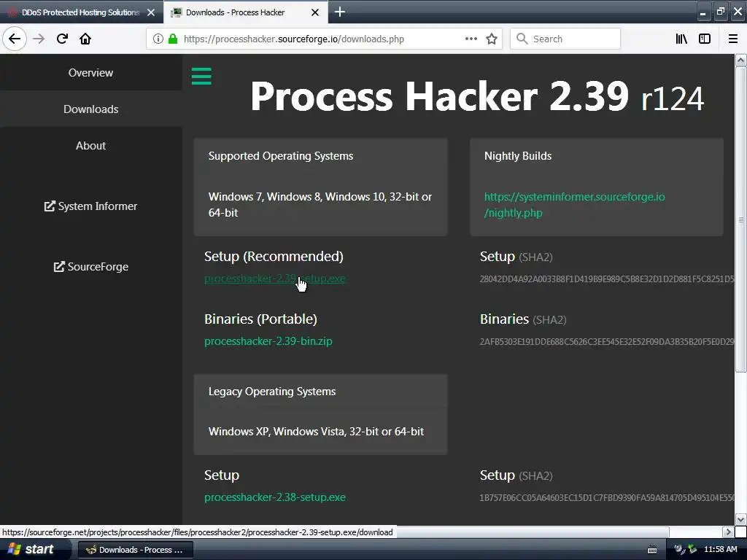Click the keyboard icon in system tray
This screenshot has height=560, width=747.
coord(652,550)
